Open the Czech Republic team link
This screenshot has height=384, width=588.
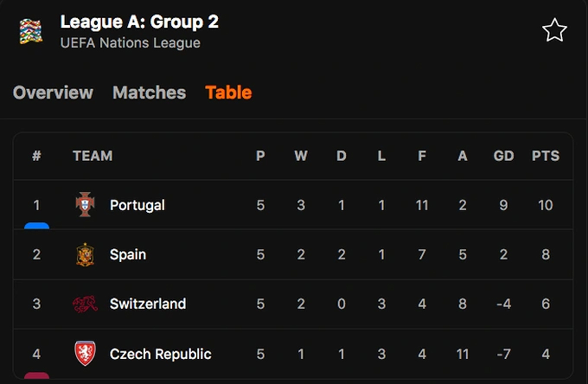(161, 353)
